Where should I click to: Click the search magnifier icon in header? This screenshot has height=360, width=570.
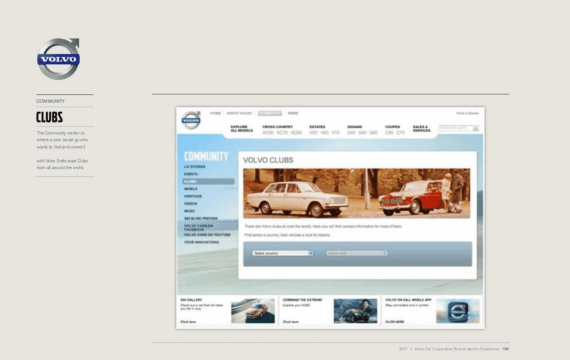coord(476,128)
